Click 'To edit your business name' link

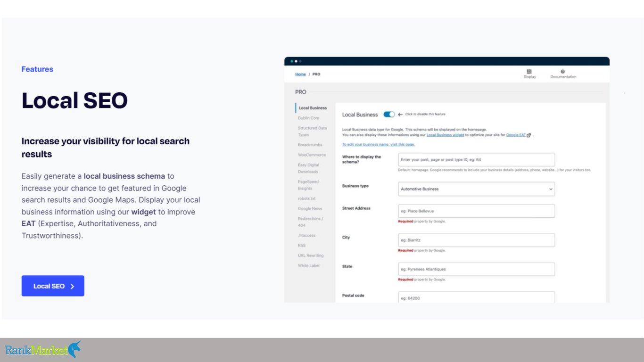click(x=379, y=145)
